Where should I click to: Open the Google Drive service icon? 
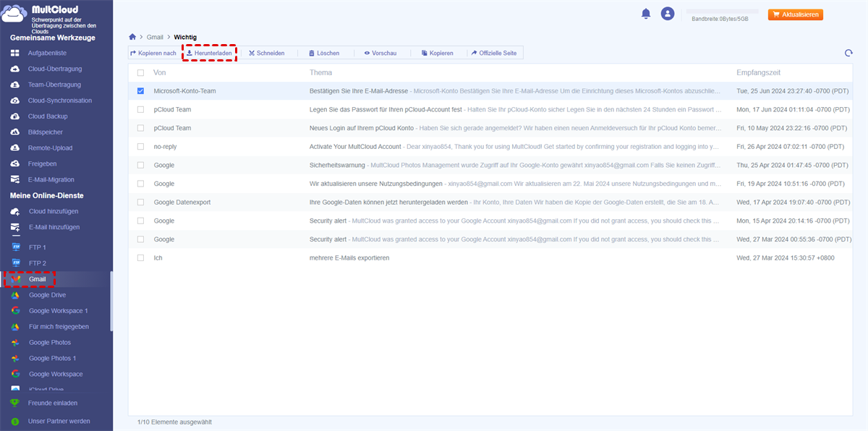(x=14, y=295)
